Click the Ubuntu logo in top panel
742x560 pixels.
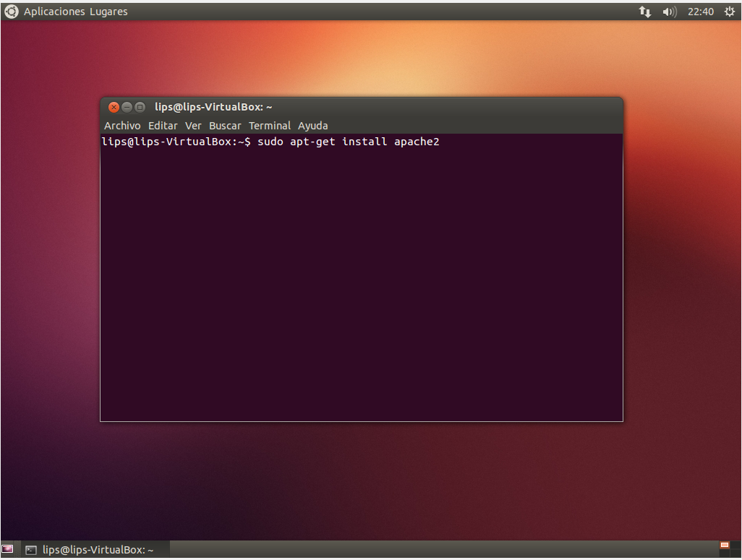12,12
